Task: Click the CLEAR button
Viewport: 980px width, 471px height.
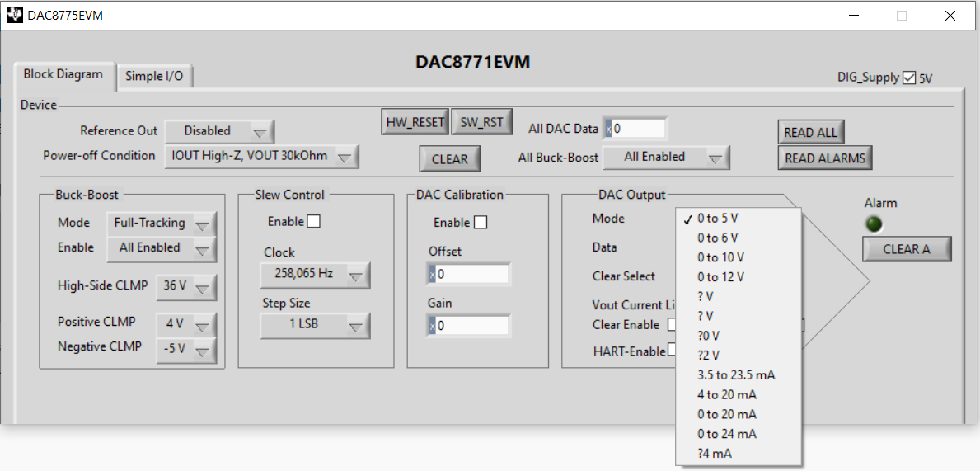Action: point(450,159)
